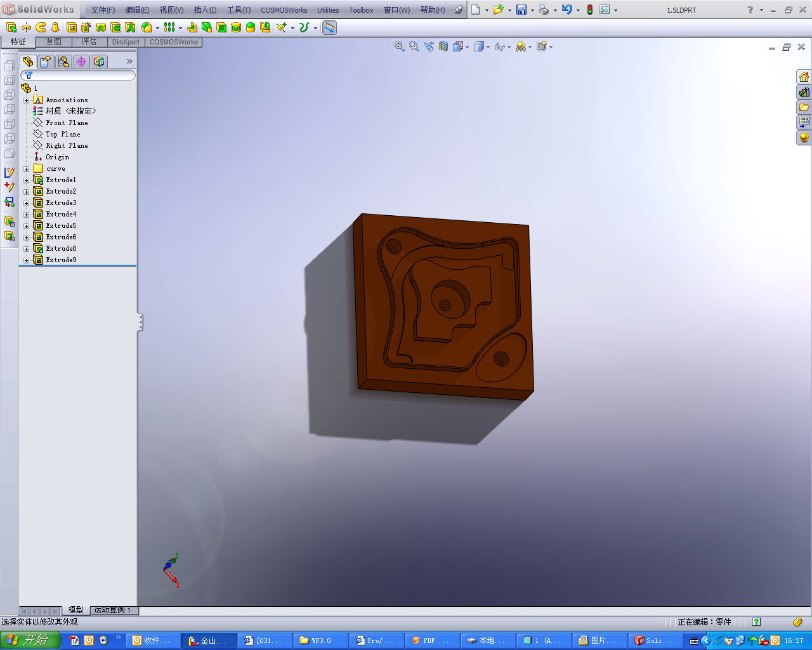Select the Dome tool icon

(251, 27)
